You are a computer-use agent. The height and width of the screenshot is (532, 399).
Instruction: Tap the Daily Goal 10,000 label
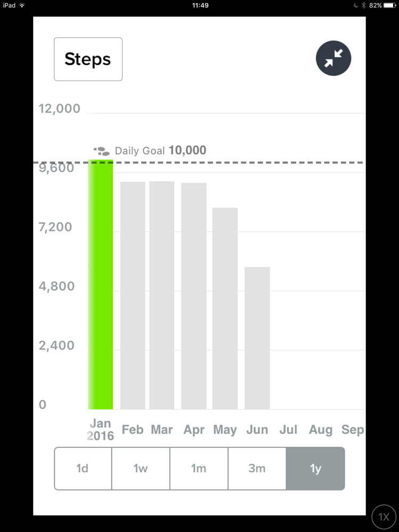[160, 150]
